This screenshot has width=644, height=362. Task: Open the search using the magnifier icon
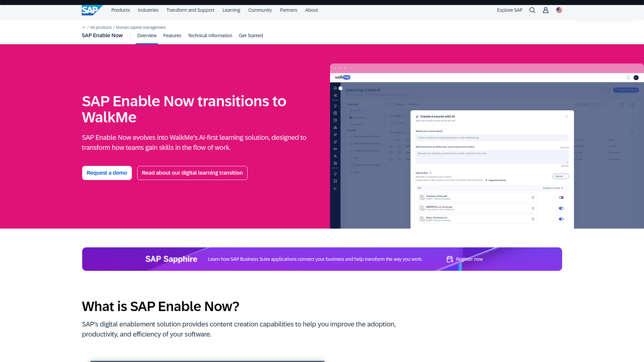(x=532, y=10)
